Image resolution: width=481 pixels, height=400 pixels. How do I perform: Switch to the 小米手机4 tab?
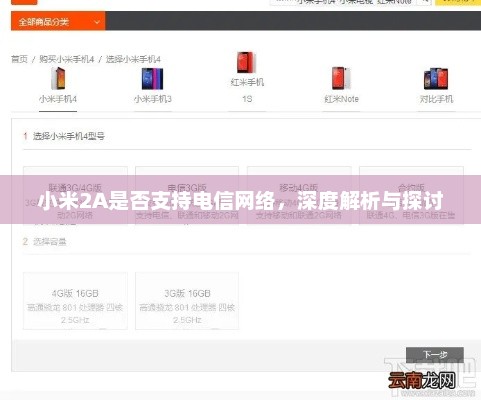pos(58,99)
